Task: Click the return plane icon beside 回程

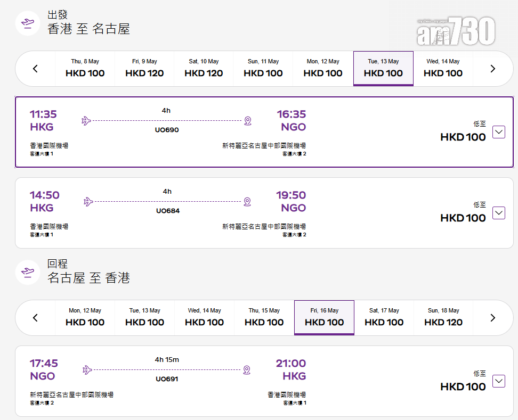Action: tap(28, 273)
